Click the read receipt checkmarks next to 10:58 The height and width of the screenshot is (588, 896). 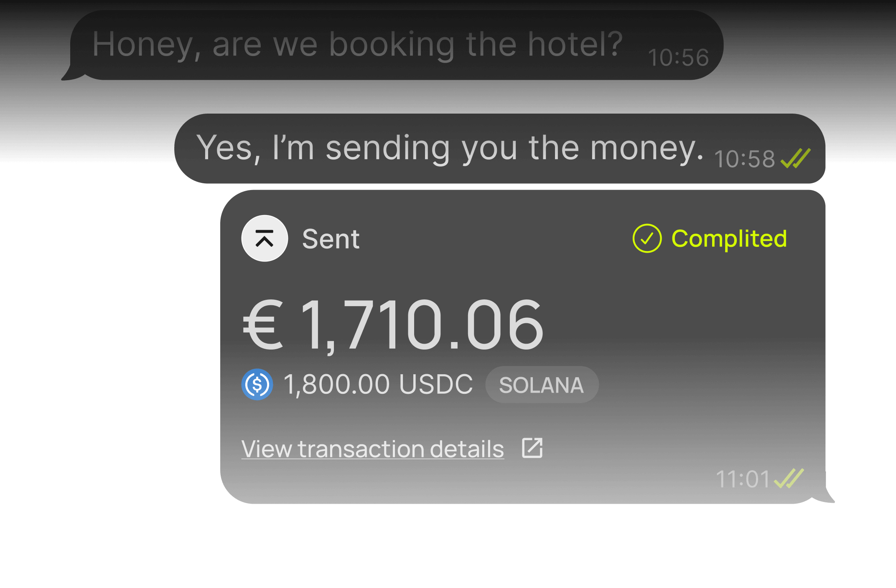[x=796, y=159]
